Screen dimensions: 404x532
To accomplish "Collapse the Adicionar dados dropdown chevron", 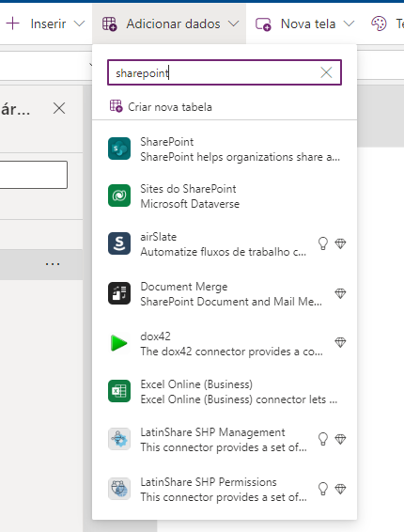I will click(x=233, y=23).
